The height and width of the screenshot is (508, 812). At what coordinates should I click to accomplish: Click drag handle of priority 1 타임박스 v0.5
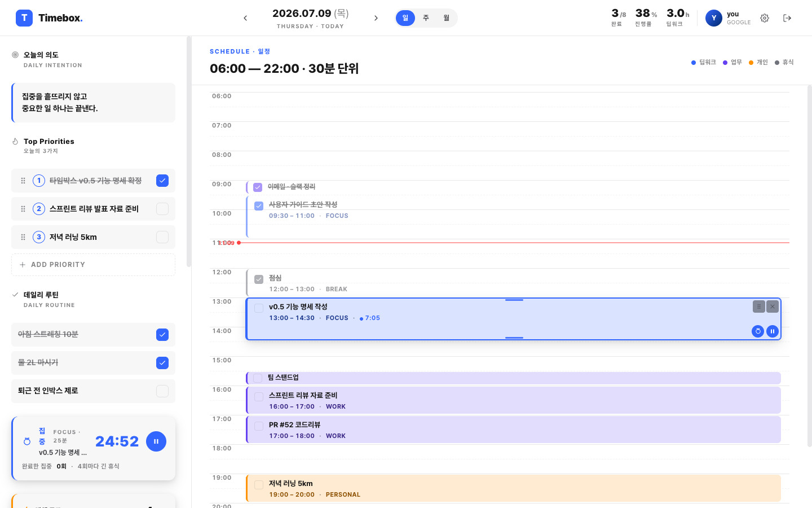point(23,181)
